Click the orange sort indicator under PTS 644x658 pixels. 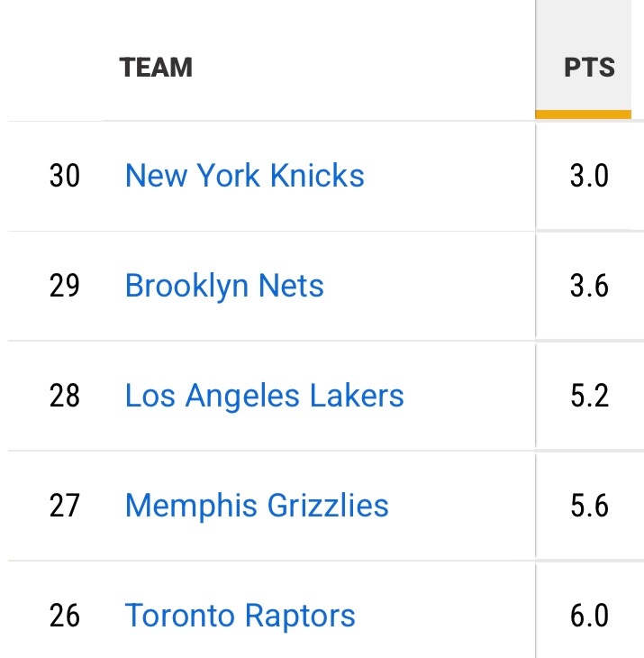pyautogui.click(x=583, y=114)
